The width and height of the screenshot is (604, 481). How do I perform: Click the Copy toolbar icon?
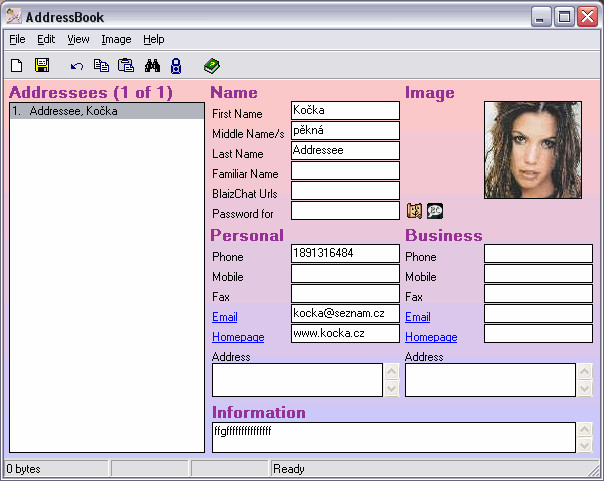101,65
